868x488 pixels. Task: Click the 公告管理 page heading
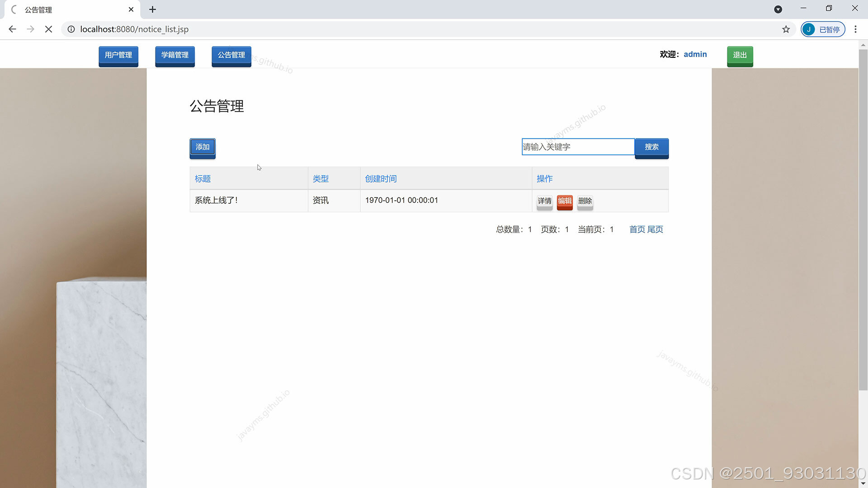217,106
